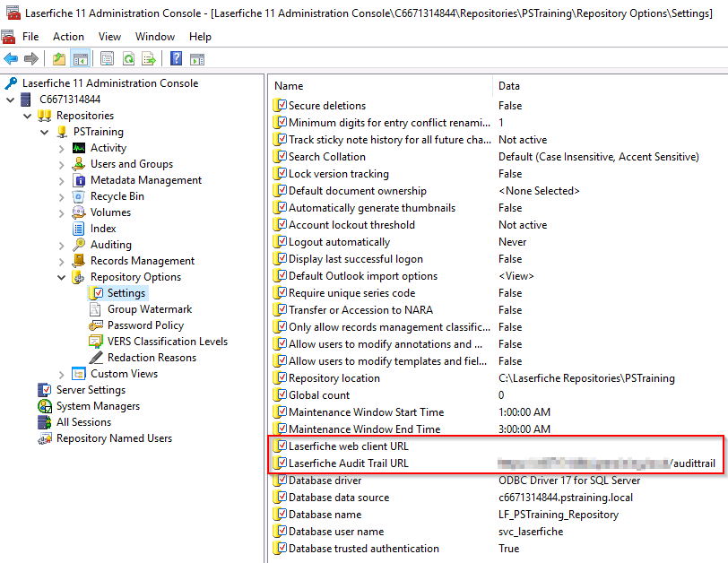Select the Index list icon
The image size is (728, 563).
click(x=79, y=229)
